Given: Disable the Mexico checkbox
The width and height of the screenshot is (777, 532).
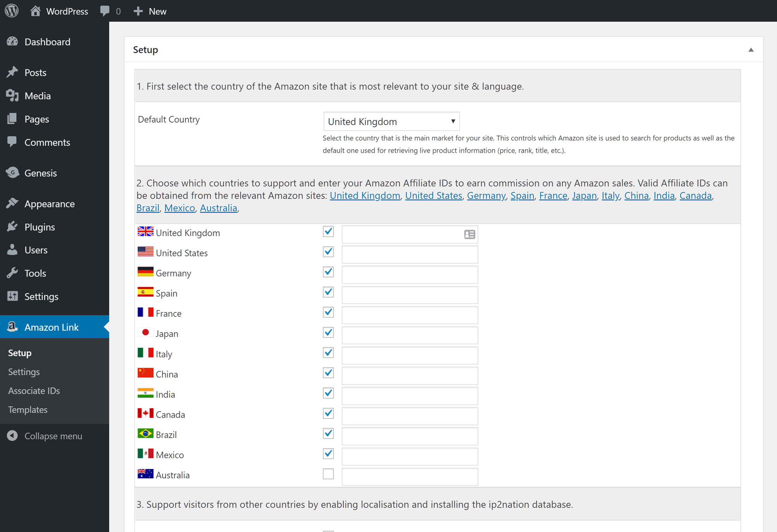Looking at the screenshot, I should point(328,454).
